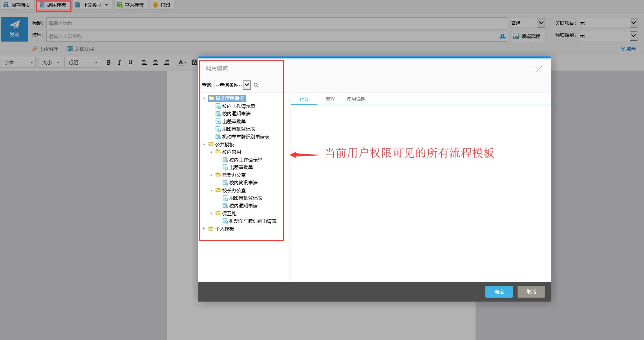Click the font color A icon
This screenshot has width=644, height=340.
(181, 62)
